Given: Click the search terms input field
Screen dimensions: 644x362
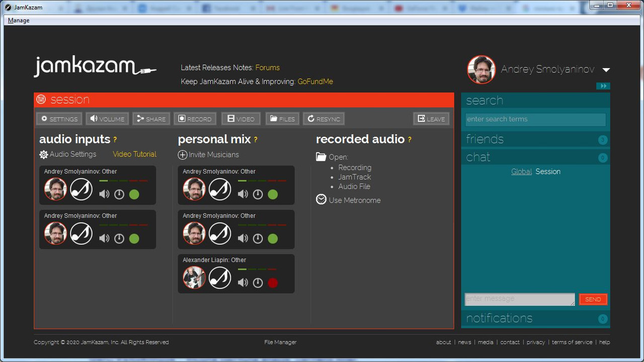Looking at the screenshot, I should (535, 119).
